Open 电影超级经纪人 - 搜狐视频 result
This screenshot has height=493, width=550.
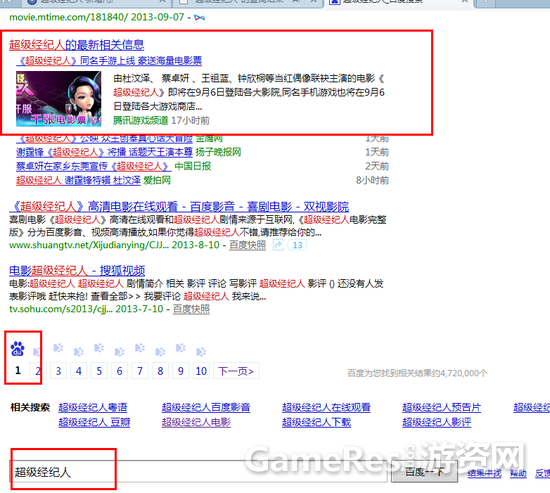[x=77, y=271]
